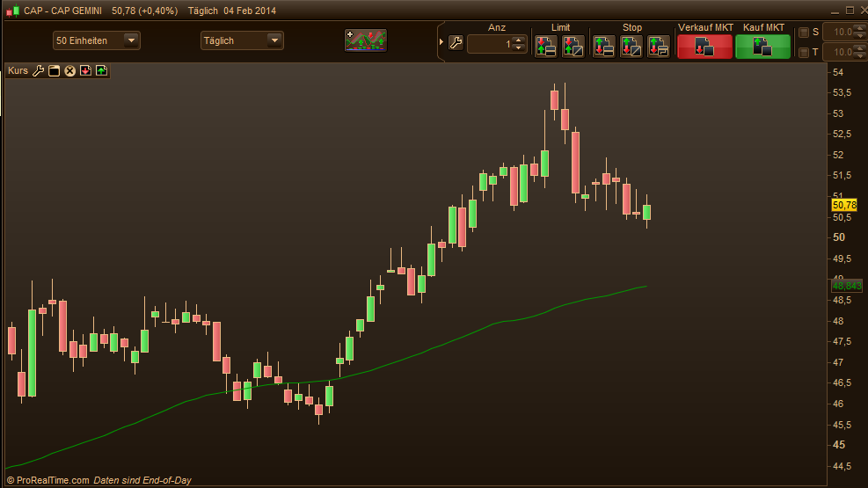Open the add indicator chart icon
This screenshot has height=488, width=868.
pyautogui.click(x=365, y=40)
